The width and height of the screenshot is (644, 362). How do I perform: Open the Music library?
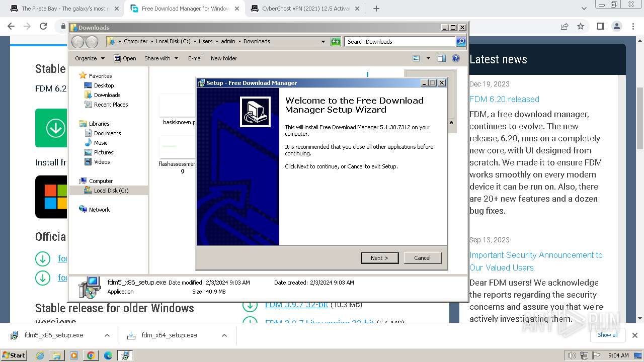[101, 143]
